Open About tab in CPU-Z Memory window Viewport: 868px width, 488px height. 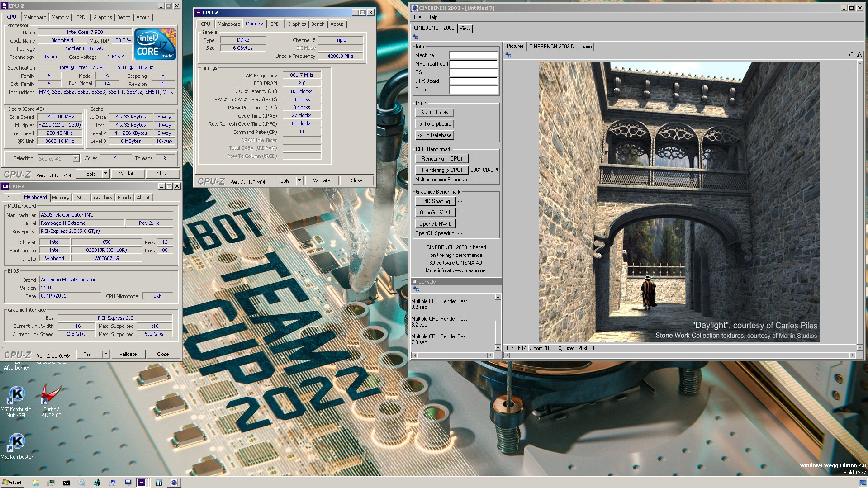pos(337,24)
